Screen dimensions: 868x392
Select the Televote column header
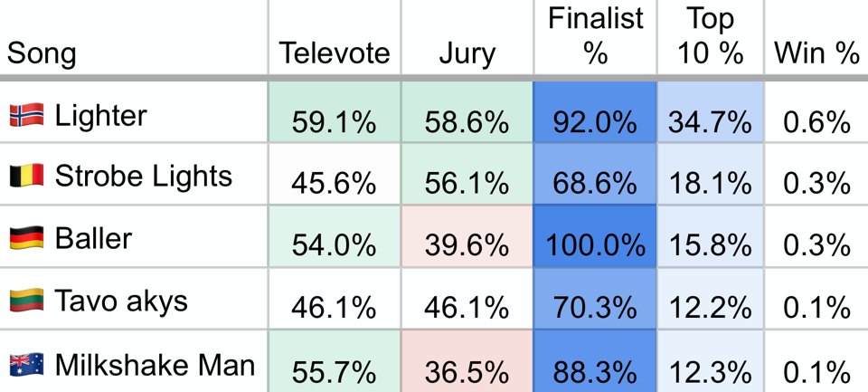click(x=335, y=53)
